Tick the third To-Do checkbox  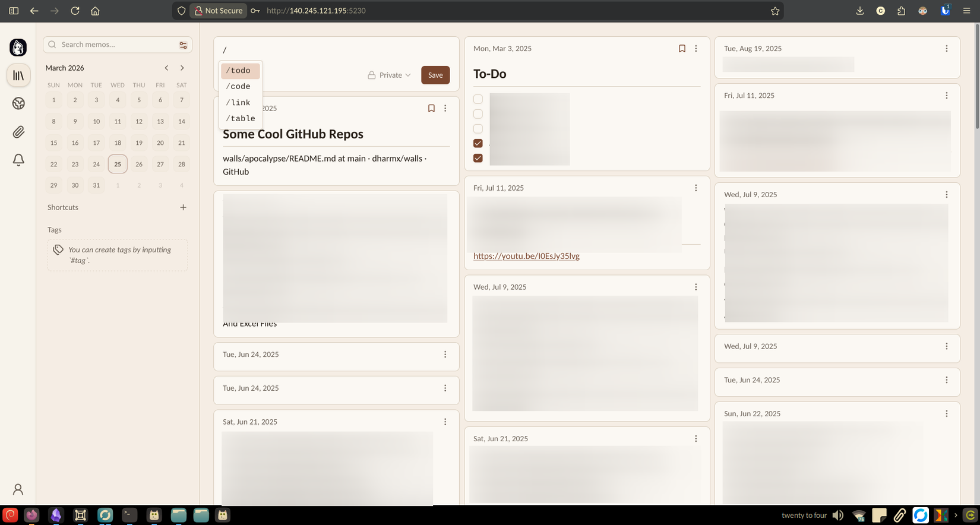478,128
